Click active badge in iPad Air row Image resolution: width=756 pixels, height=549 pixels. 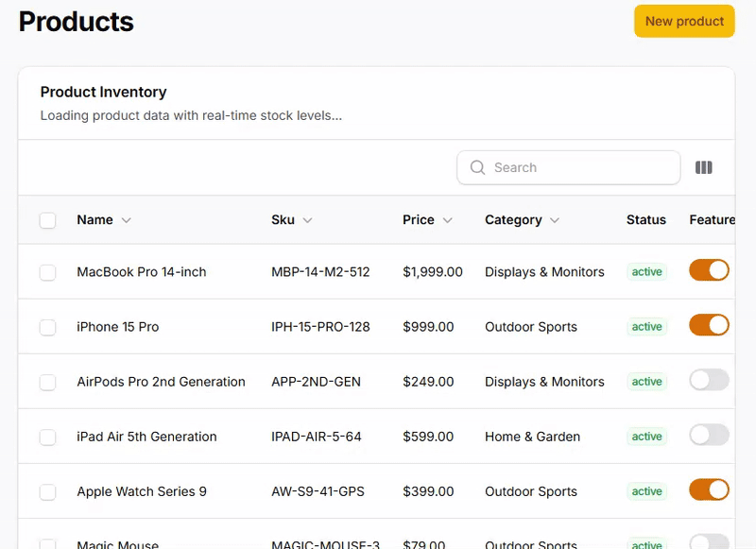pos(646,437)
